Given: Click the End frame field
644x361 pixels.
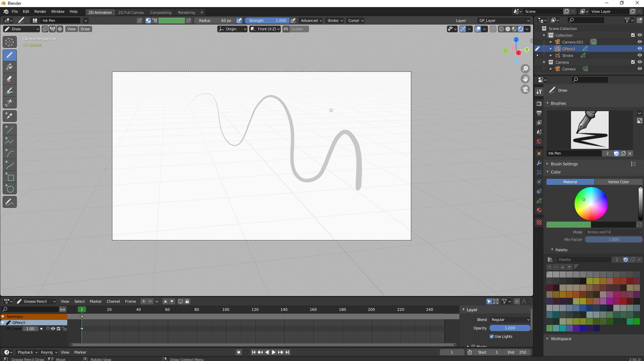Looking at the screenshot, I should 517,352.
